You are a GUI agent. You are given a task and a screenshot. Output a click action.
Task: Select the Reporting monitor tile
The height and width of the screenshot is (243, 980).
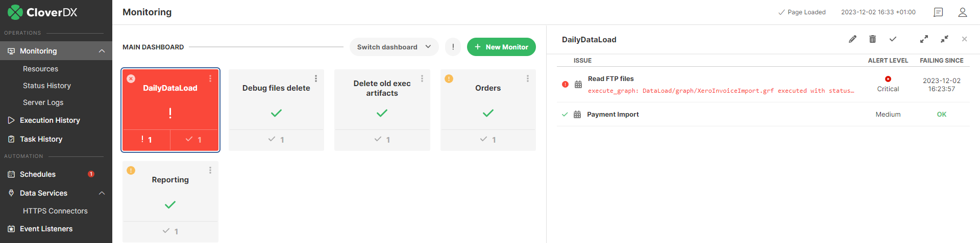pyautogui.click(x=170, y=192)
